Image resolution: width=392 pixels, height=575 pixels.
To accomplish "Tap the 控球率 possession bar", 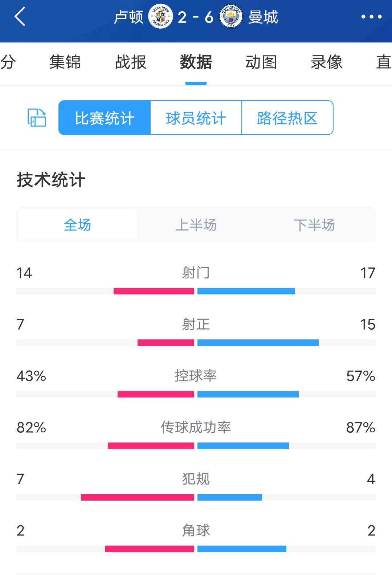I will [196, 394].
